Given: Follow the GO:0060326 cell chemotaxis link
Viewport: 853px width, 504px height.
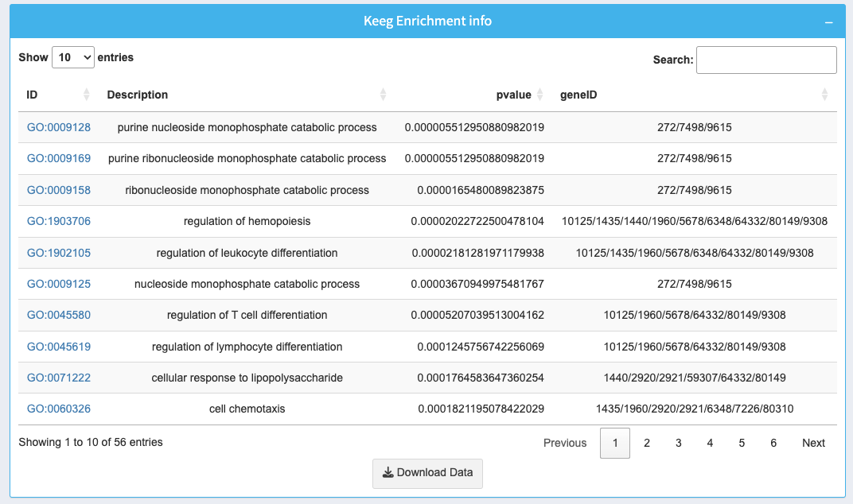Looking at the screenshot, I should pos(59,409).
